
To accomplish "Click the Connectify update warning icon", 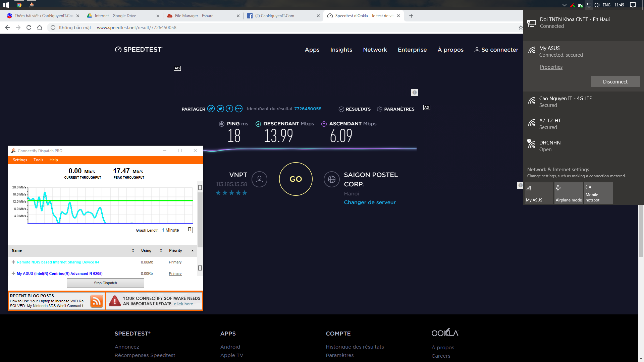I will 115,301.
